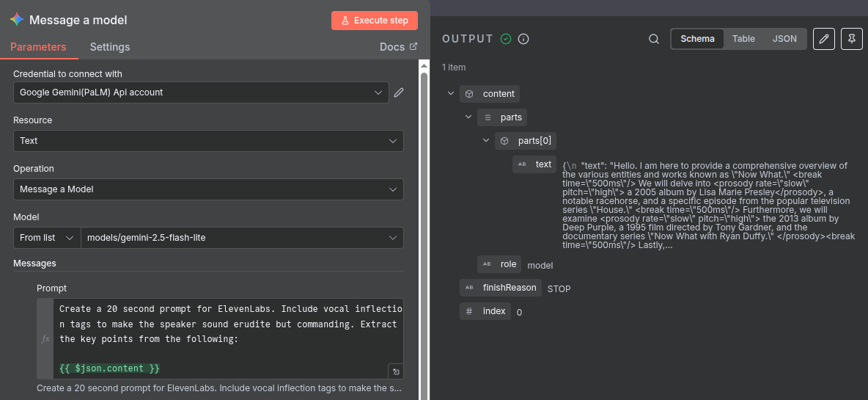
Task: Select the Schema view tab
Action: (x=697, y=39)
